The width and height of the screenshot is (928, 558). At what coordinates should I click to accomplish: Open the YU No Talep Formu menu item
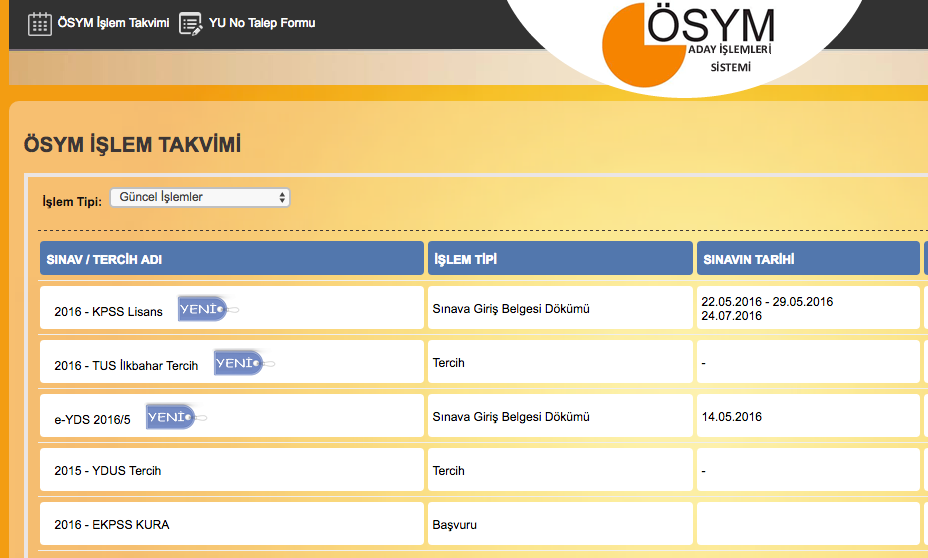pos(261,23)
